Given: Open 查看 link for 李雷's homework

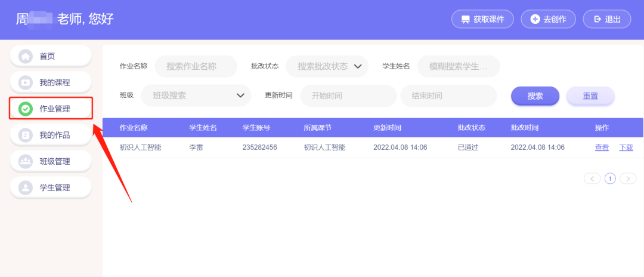Looking at the screenshot, I should [x=602, y=147].
